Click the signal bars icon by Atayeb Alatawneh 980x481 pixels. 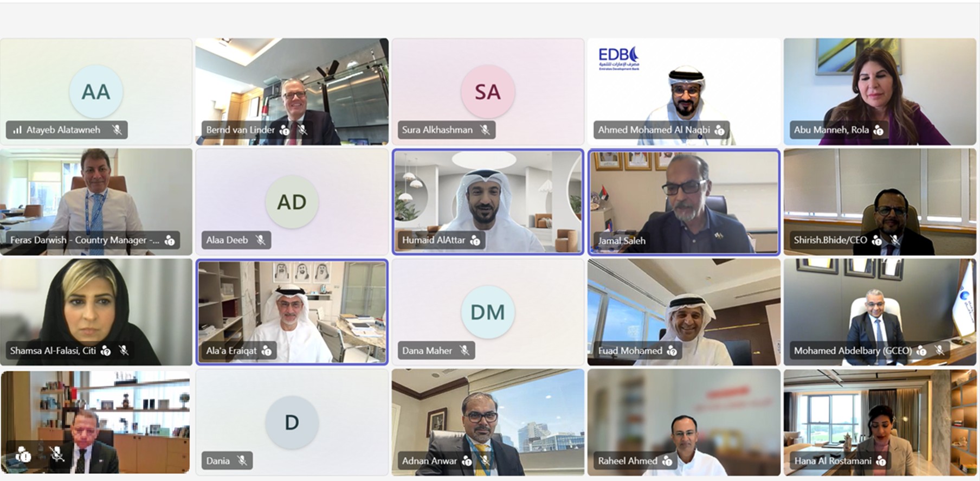(x=17, y=130)
